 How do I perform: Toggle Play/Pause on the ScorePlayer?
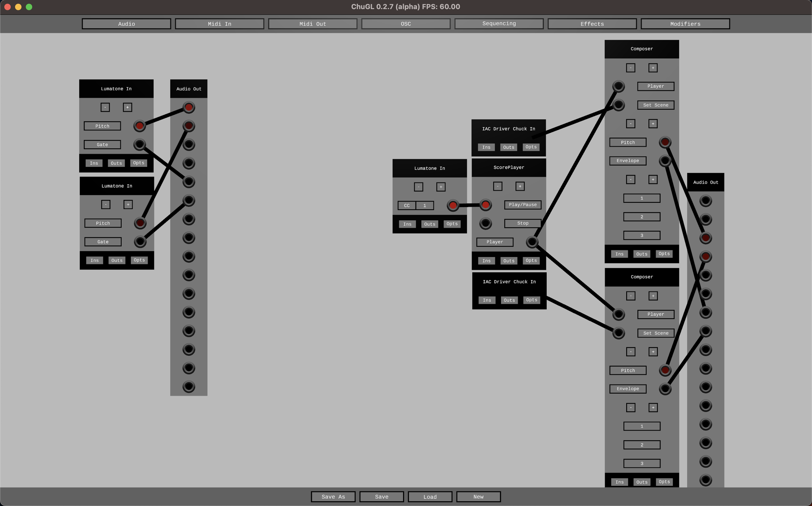522,204
